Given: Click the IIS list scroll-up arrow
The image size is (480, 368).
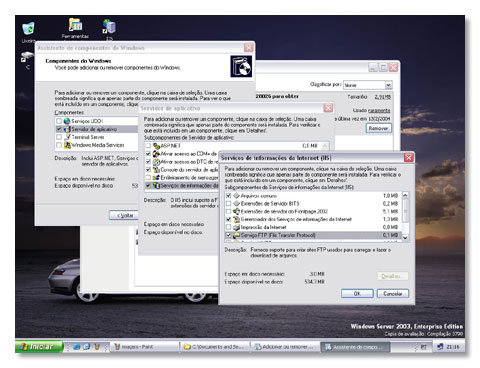Looking at the screenshot, I should [405, 195].
